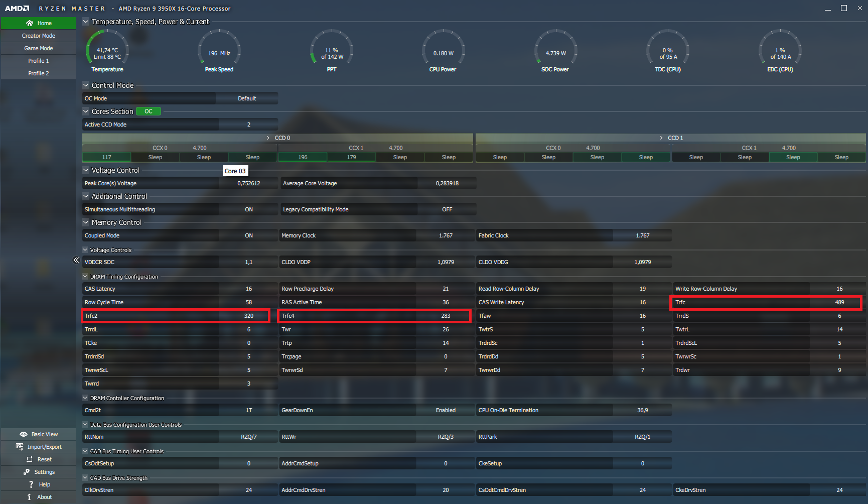Click the SOC Power gauge

tap(555, 51)
